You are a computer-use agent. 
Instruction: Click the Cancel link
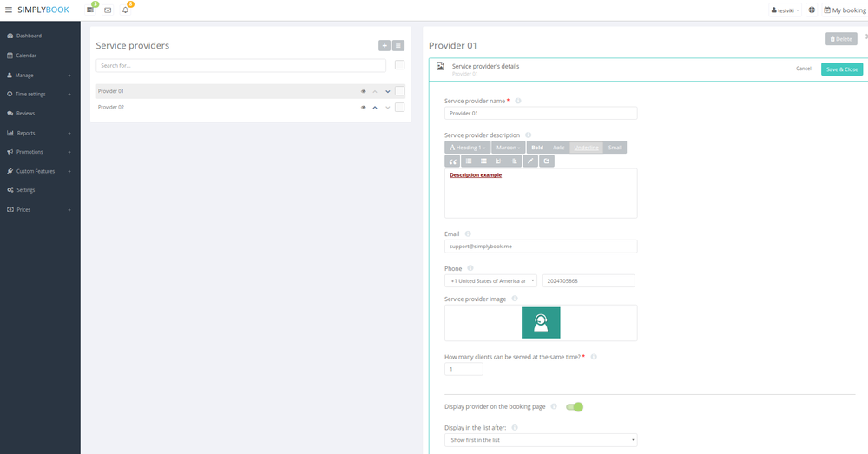tap(803, 69)
